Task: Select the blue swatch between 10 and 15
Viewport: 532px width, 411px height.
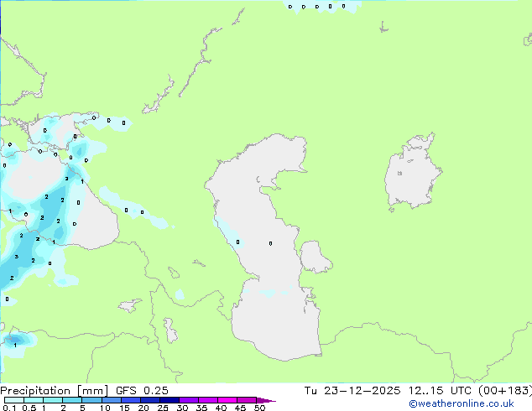Action: pyautogui.click(x=112, y=400)
